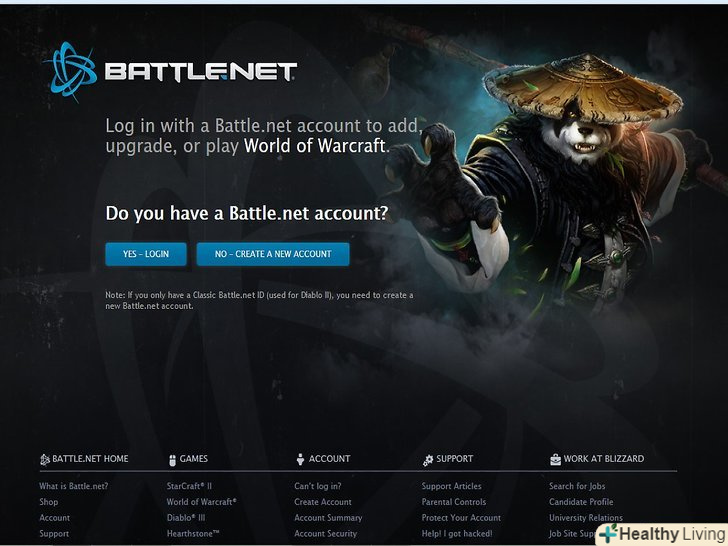Select the Can't log in? link
The width and height of the screenshot is (728, 546).
point(318,486)
